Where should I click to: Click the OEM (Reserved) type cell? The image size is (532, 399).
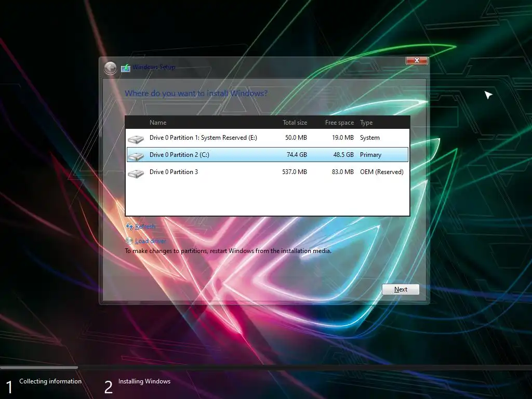pyautogui.click(x=382, y=172)
